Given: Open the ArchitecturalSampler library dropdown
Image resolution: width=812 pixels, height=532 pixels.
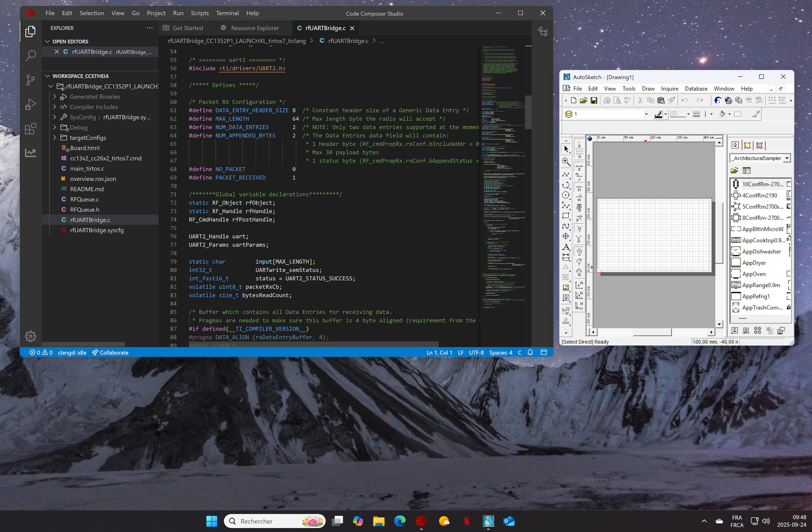Looking at the screenshot, I should (787, 158).
